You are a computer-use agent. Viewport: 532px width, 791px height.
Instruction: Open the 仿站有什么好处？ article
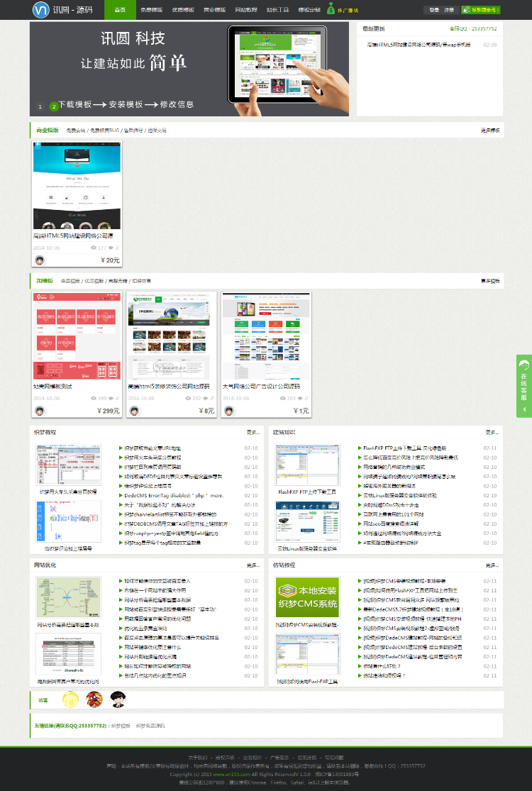pyautogui.click(x=382, y=666)
